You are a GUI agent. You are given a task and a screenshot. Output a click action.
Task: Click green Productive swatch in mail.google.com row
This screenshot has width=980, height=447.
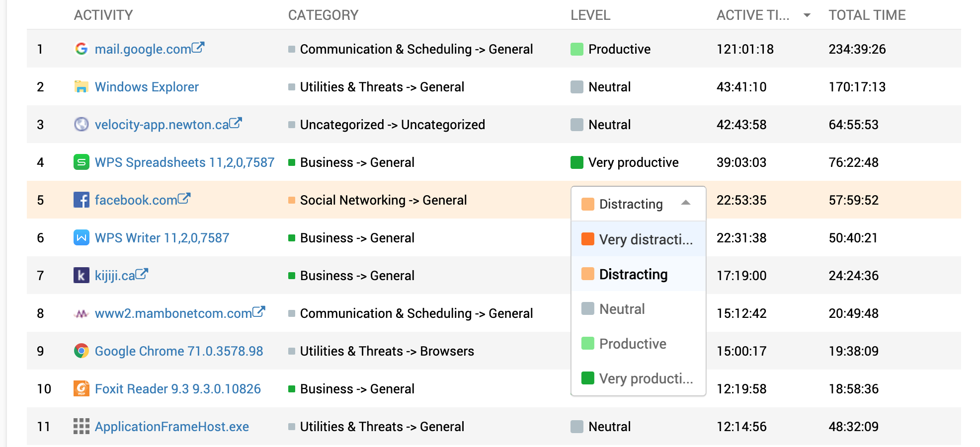576,49
